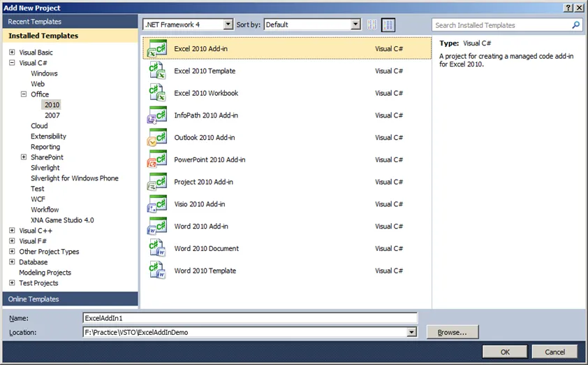Switch to medium icons details view
The height and width of the screenshot is (365, 588).
pos(388,24)
